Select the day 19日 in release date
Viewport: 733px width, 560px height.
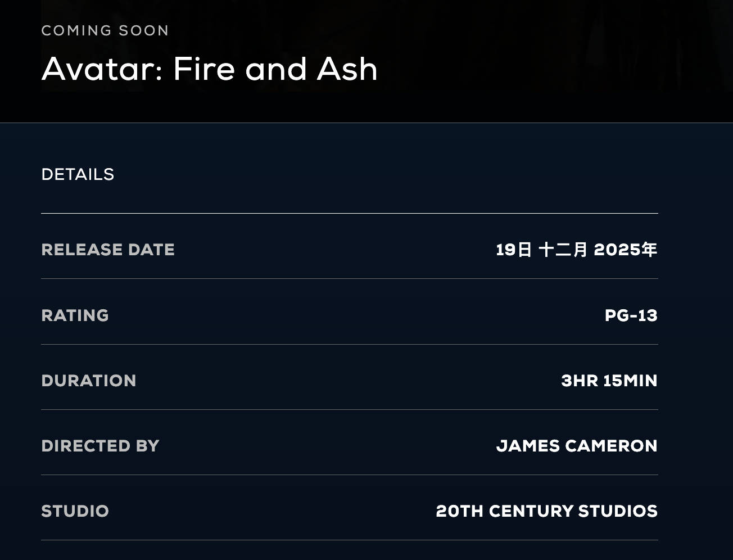(514, 250)
